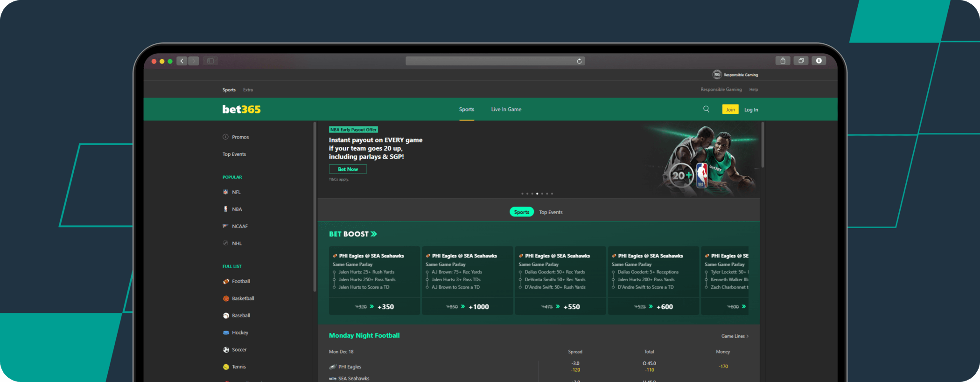Select the first banner carousel dot

tap(522, 194)
